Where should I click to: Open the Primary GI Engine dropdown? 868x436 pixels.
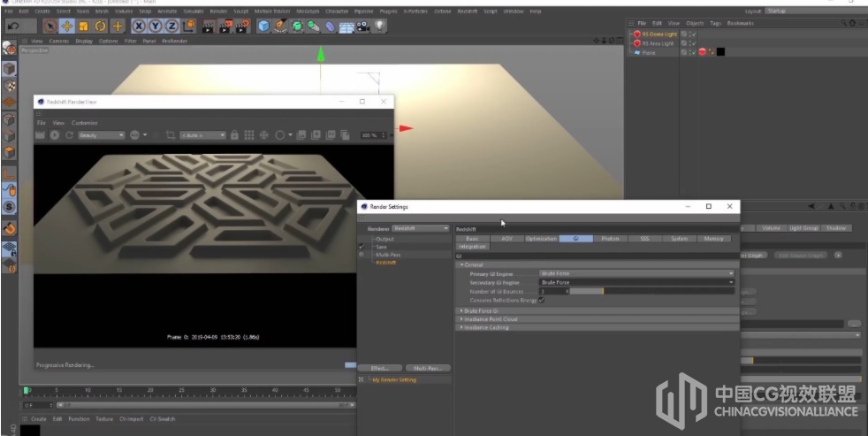pos(636,273)
